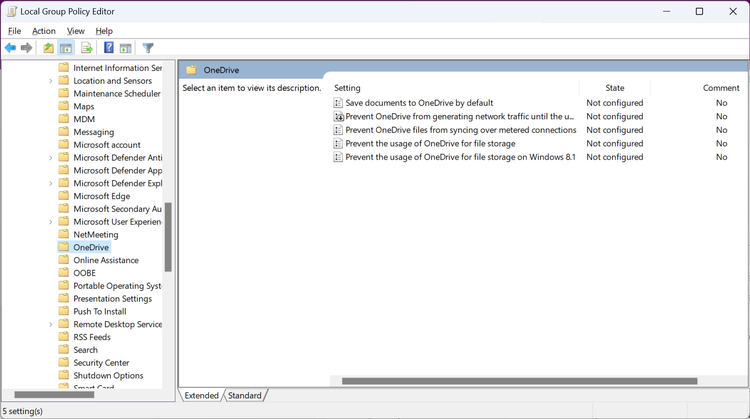Image resolution: width=750 pixels, height=419 pixels.
Task: Open the View menu
Action: [x=76, y=31]
